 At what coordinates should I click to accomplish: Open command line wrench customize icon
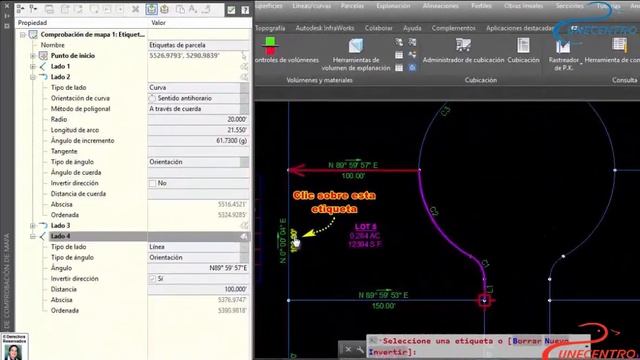[x=360, y=349]
